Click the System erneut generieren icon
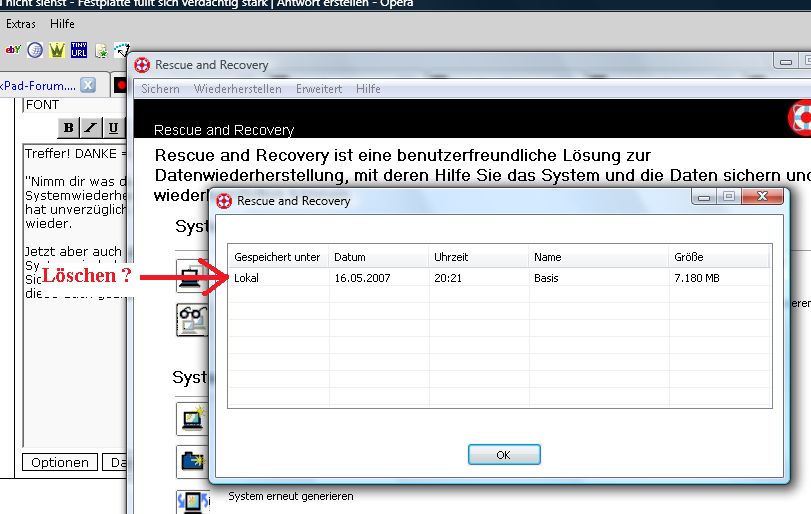Viewport: 811px width, 514px height. point(193,501)
